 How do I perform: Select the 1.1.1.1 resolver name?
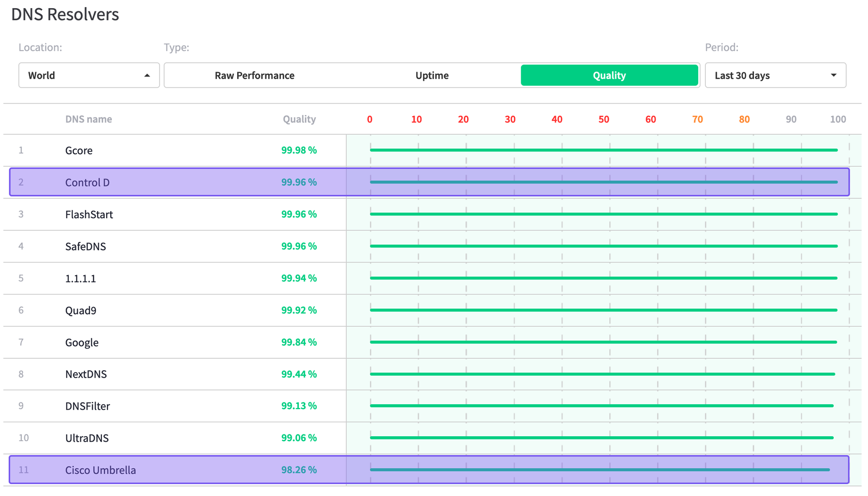(80, 278)
